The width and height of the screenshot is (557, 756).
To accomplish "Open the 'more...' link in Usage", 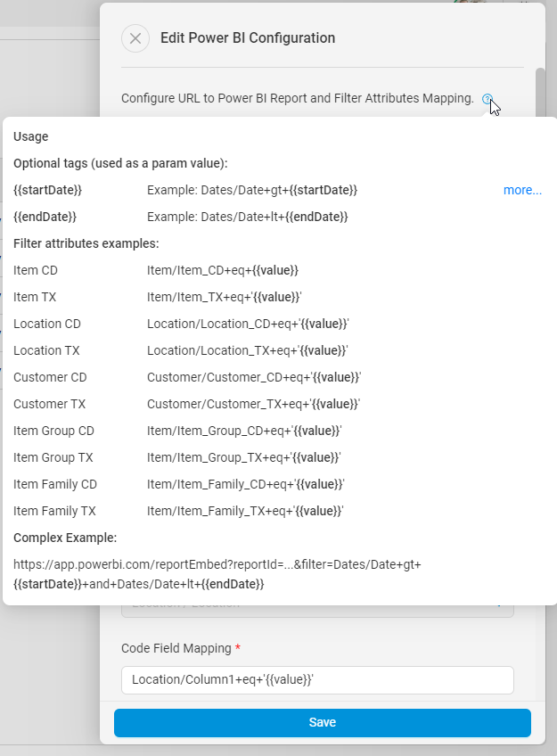I will point(522,190).
